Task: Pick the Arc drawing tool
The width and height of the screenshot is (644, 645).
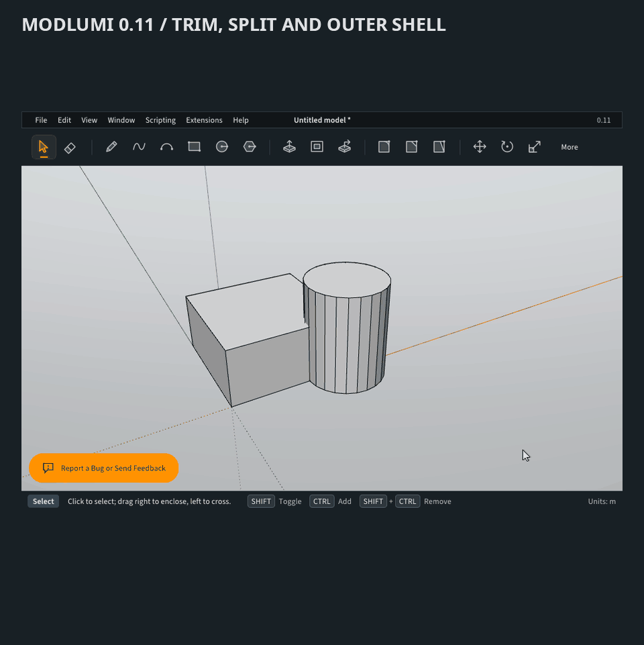Action: tap(166, 147)
